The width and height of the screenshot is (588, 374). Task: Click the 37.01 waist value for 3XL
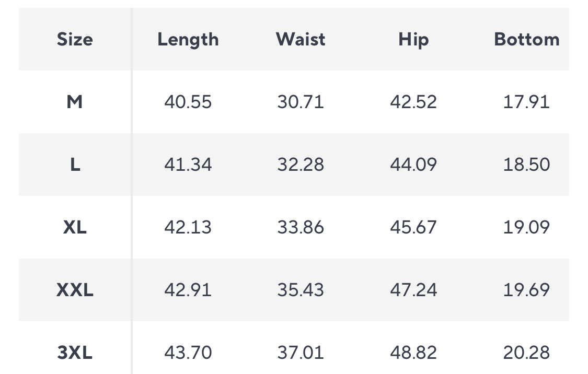(301, 352)
